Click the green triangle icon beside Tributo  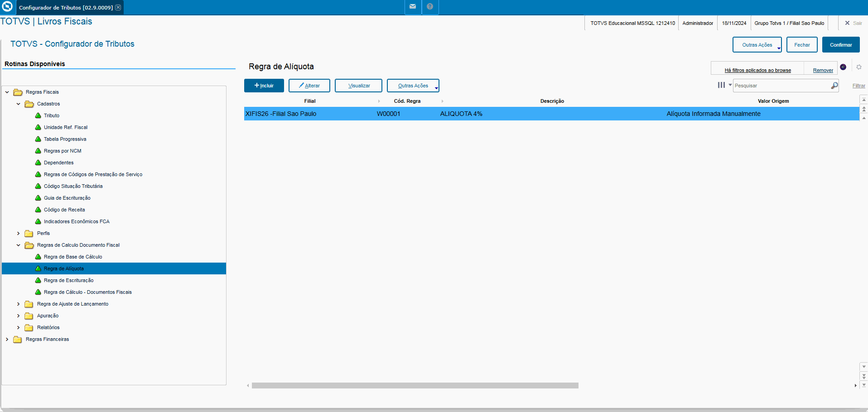38,115
